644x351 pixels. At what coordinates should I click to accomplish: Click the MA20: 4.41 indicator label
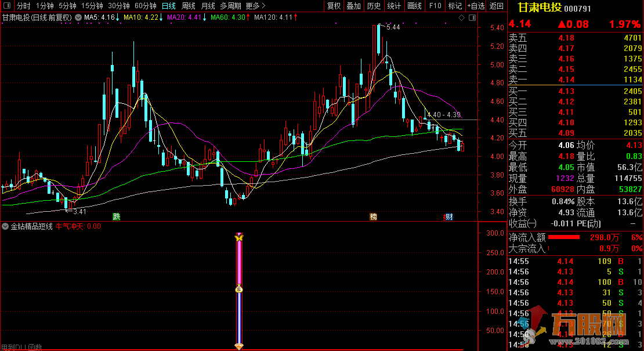pos(186,17)
